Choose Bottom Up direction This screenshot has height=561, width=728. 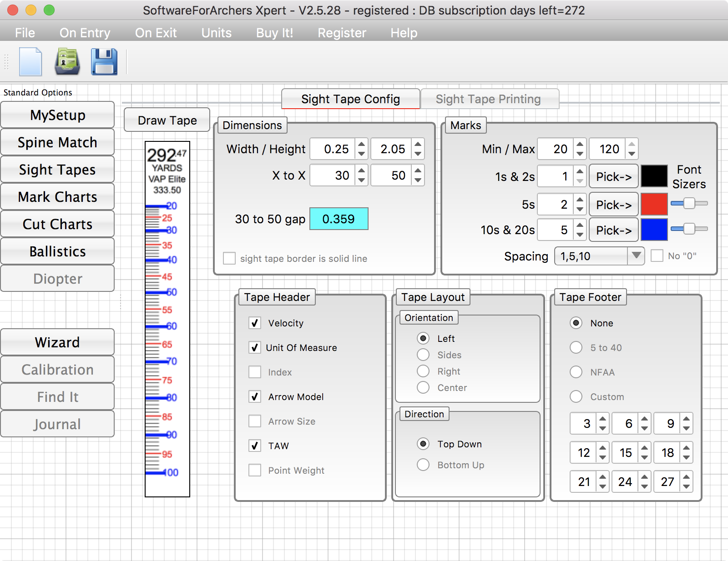(423, 465)
